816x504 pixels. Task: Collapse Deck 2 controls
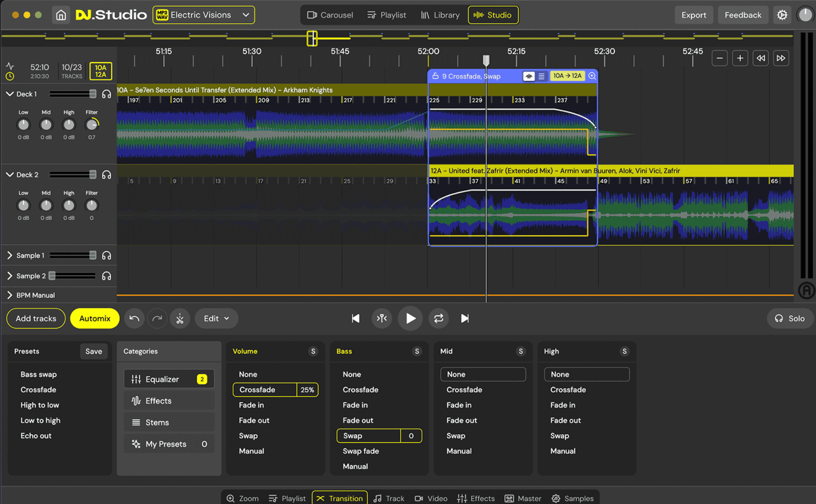click(x=10, y=175)
